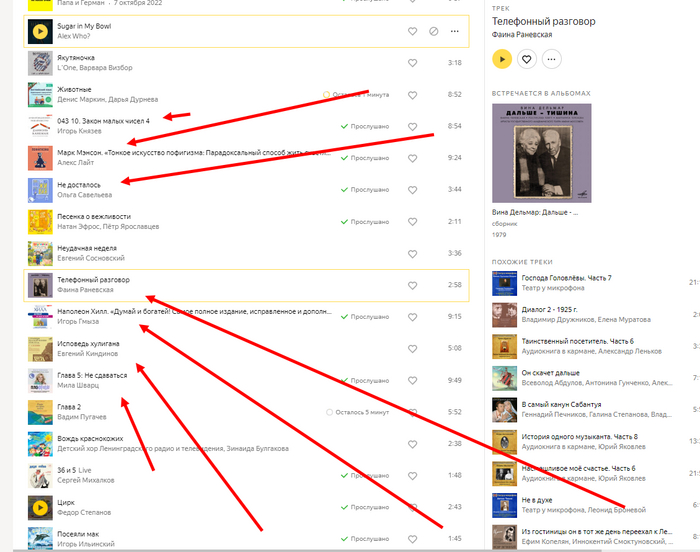Select the Исповедь хулигана track title
Image resolution: width=700 pixels, height=552 pixels.
pyautogui.click(x=88, y=343)
